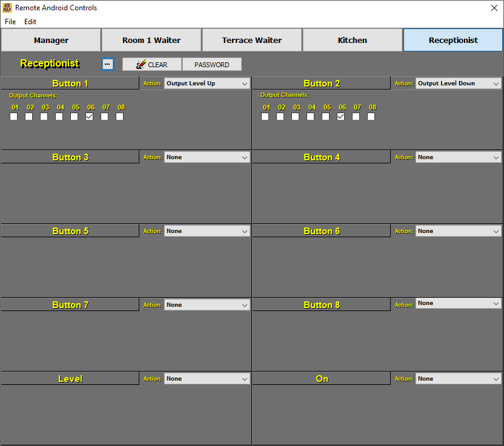
Task: Open the File menu
Action: click(x=10, y=21)
